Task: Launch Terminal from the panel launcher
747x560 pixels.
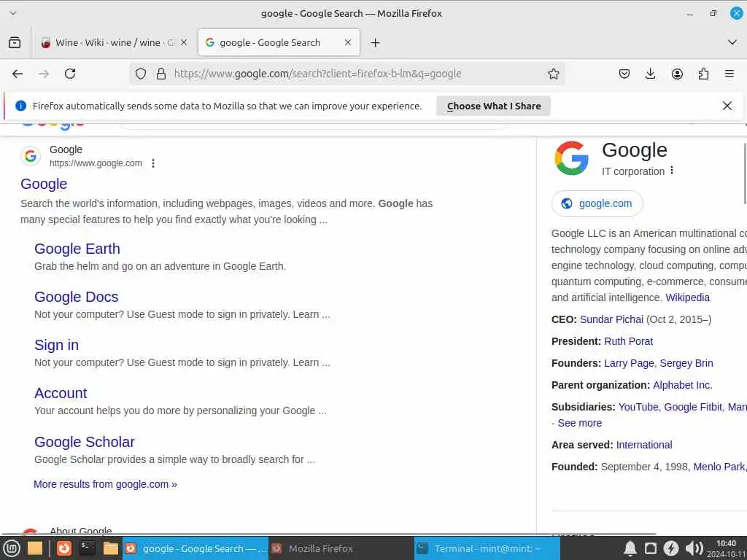Action: tap(88, 548)
